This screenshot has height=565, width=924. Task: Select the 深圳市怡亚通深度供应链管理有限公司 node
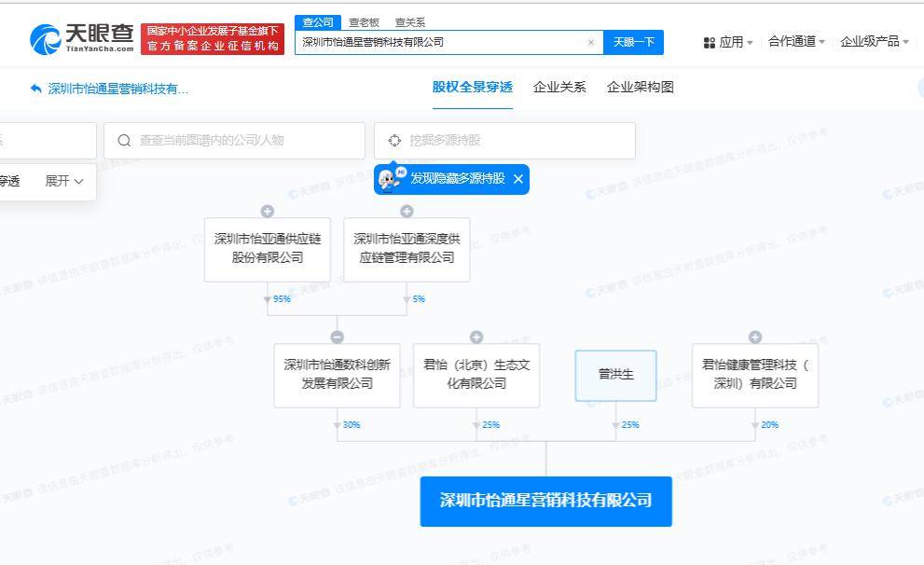pos(407,250)
